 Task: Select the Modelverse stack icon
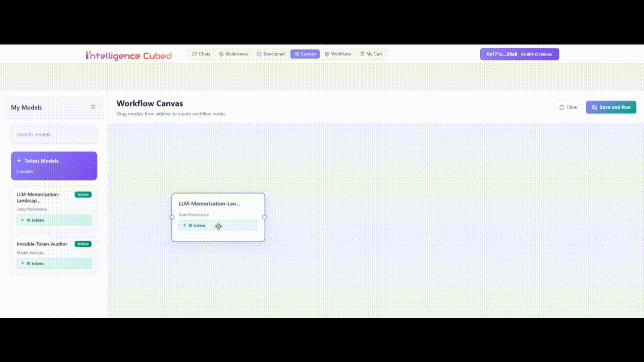[221, 54]
